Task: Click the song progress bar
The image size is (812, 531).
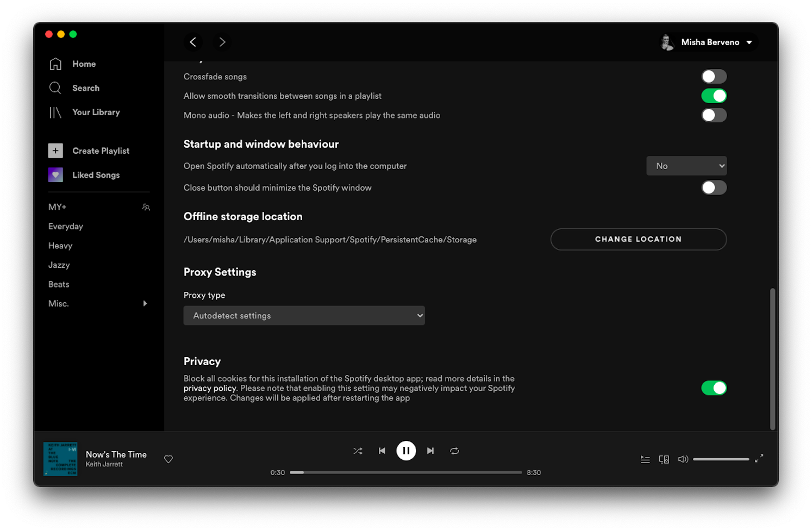Action: (405, 472)
